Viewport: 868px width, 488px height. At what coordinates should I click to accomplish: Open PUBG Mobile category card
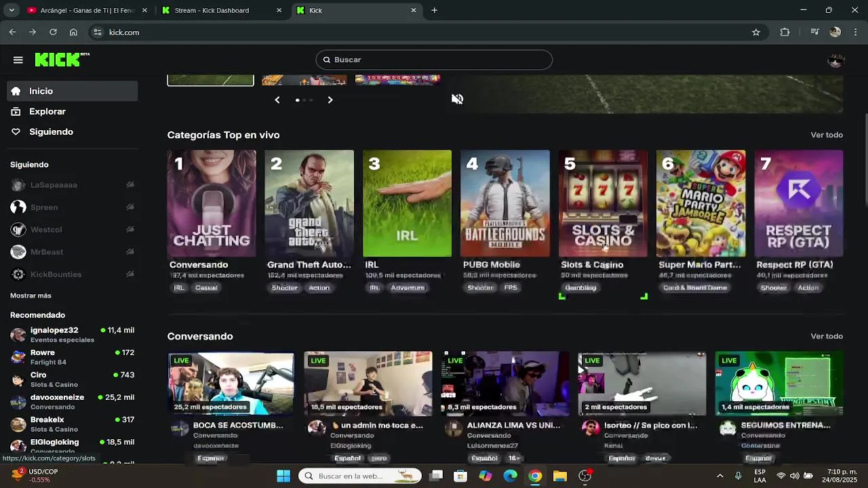pos(505,203)
